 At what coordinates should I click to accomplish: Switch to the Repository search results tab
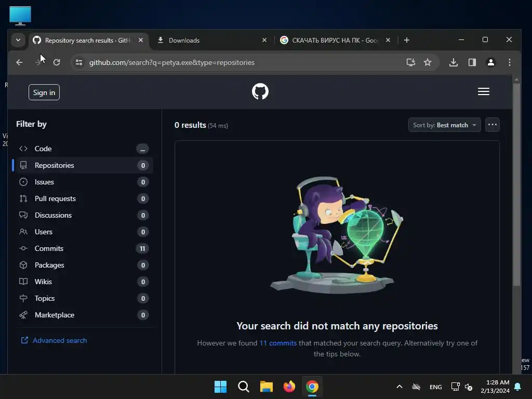coord(87,41)
